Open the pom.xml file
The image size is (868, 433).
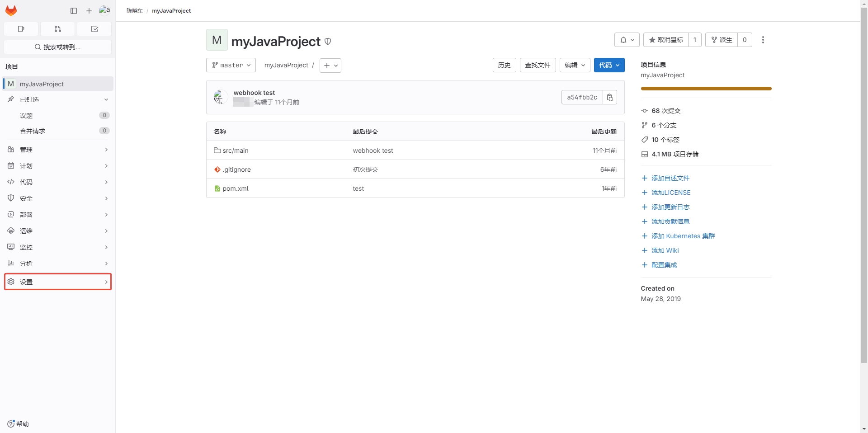(x=235, y=188)
